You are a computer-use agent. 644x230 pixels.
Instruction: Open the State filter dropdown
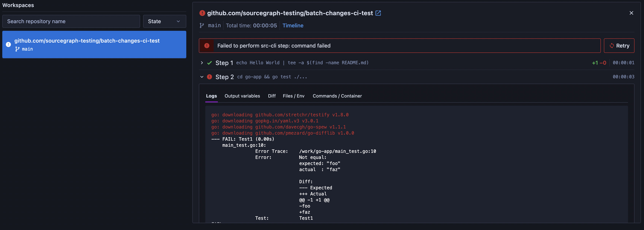tap(164, 21)
